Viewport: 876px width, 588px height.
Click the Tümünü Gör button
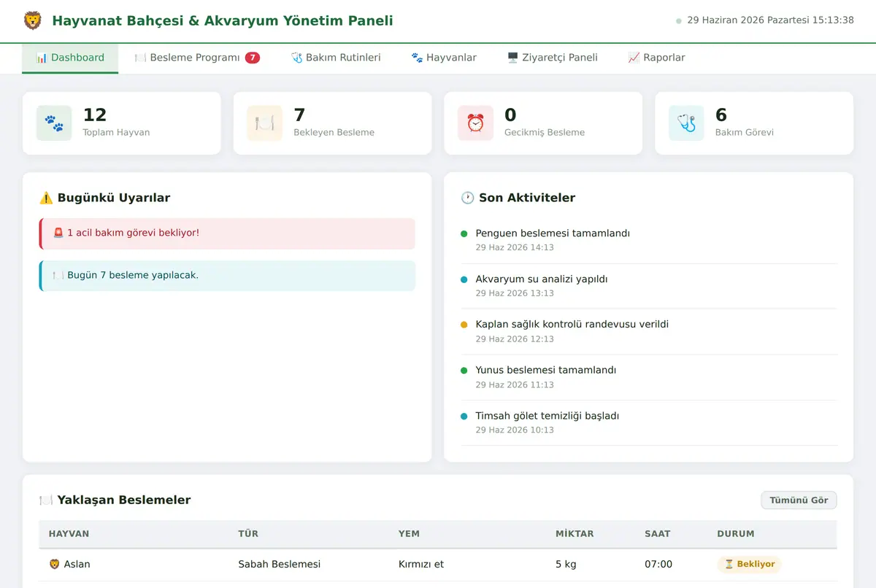799,500
